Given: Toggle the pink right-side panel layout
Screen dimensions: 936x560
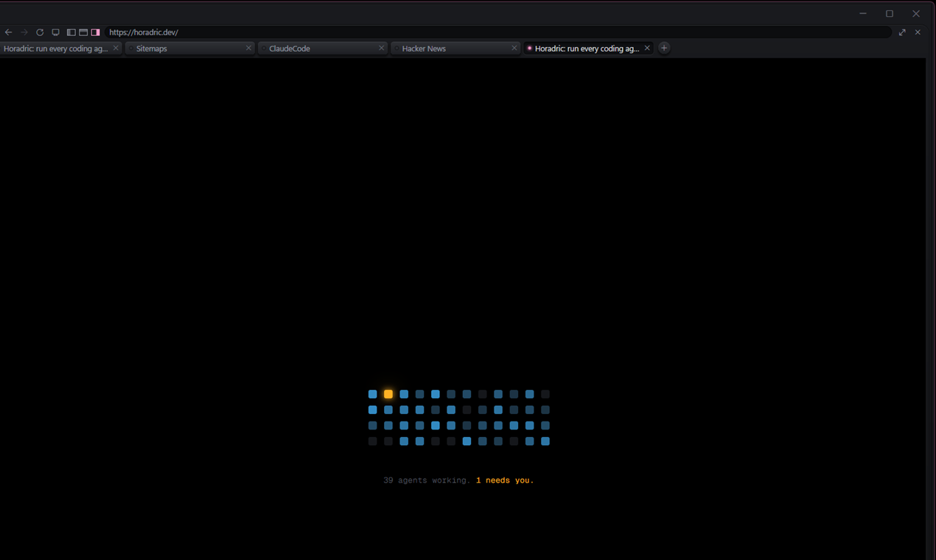Looking at the screenshot, I should 96,32.
